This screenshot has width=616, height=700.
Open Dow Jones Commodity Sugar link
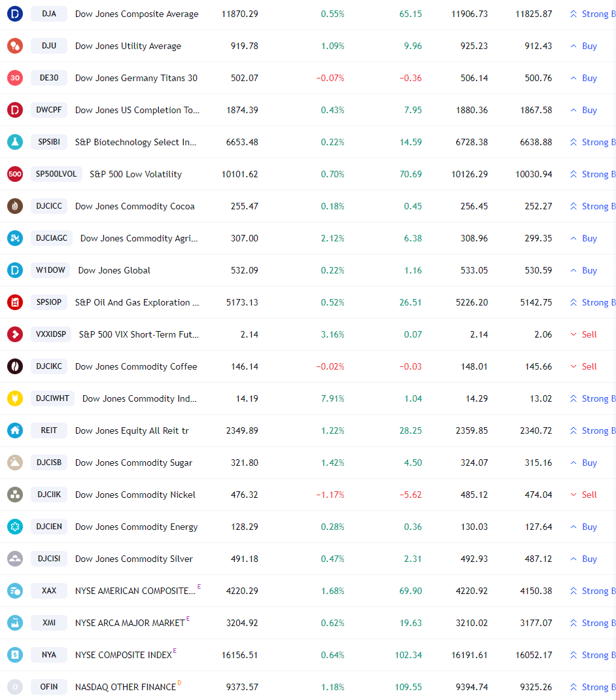coord(133,463)
